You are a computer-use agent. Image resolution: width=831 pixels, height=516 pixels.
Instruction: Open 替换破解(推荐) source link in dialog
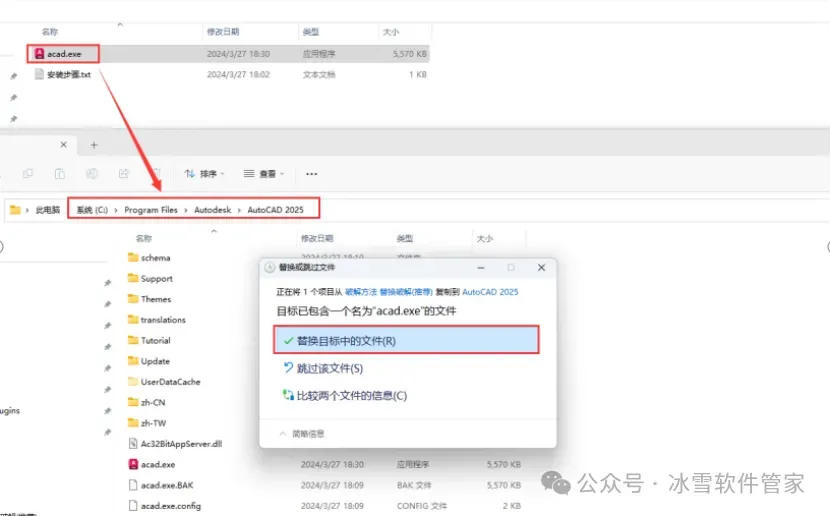coord(406,292)
